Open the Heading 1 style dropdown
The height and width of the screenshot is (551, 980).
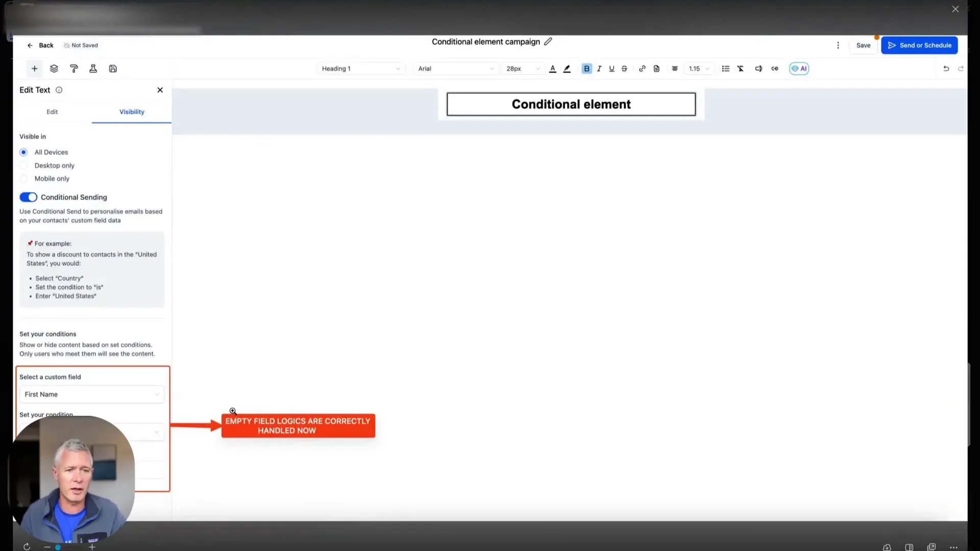(360, 68)
